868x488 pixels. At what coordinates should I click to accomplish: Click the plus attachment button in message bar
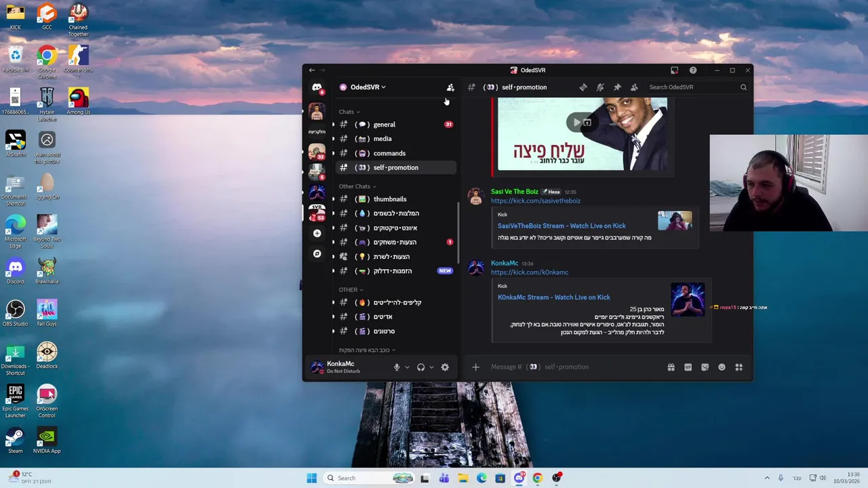pyautogui.click(x=475, y=367)
